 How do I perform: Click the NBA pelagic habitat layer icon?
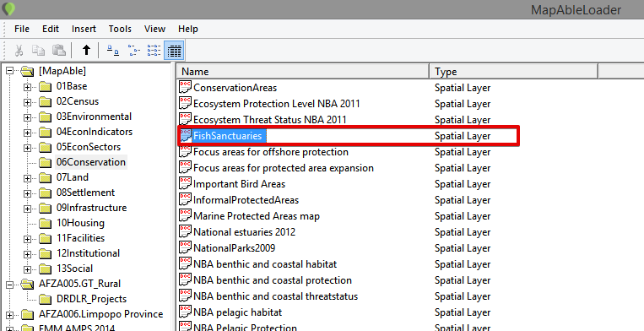pos(185,312)
